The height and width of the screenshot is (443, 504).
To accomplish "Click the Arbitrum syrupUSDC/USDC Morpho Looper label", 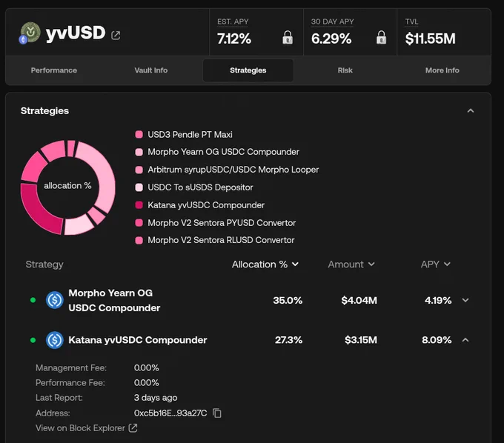I will 233,170.
